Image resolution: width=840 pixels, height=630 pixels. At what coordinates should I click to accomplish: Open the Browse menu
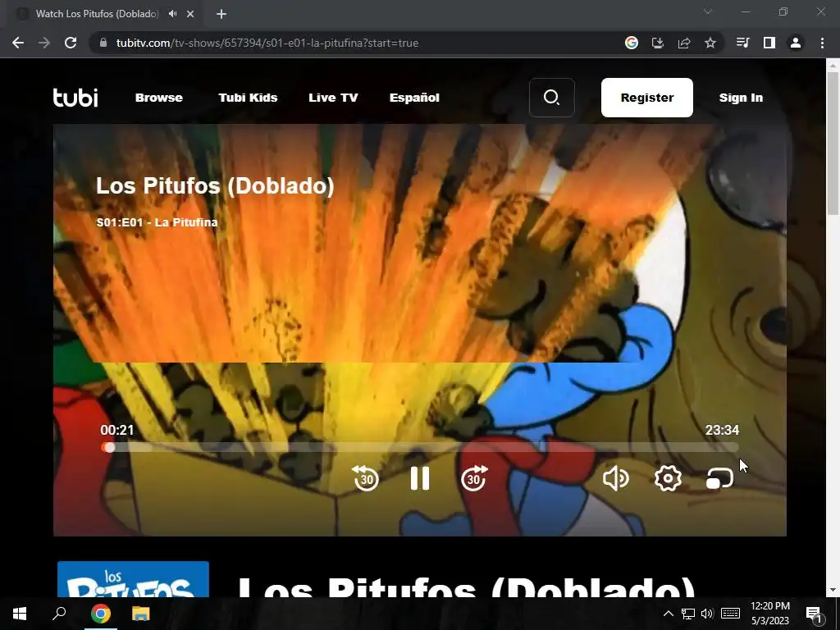tap(159, 98)
